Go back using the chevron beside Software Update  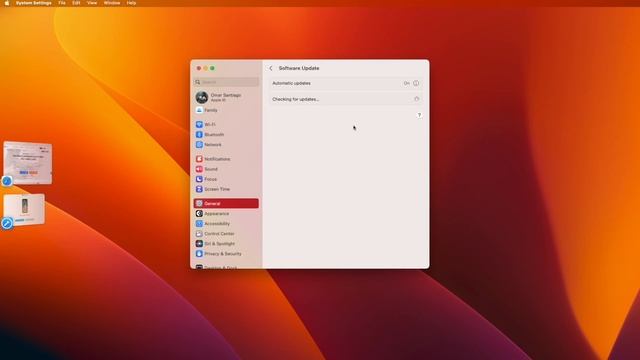tap(271, 68)
